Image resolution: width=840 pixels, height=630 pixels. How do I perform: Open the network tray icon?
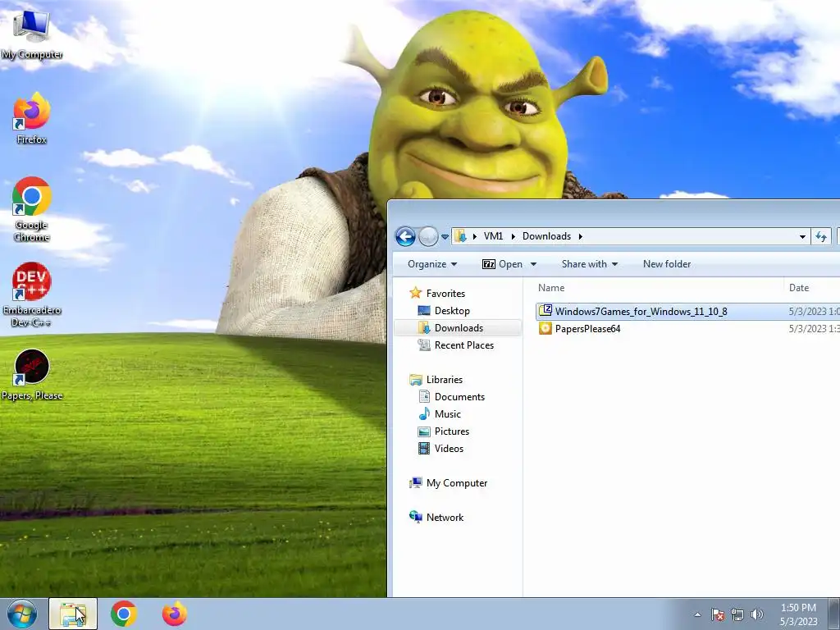tap(737, 614)
